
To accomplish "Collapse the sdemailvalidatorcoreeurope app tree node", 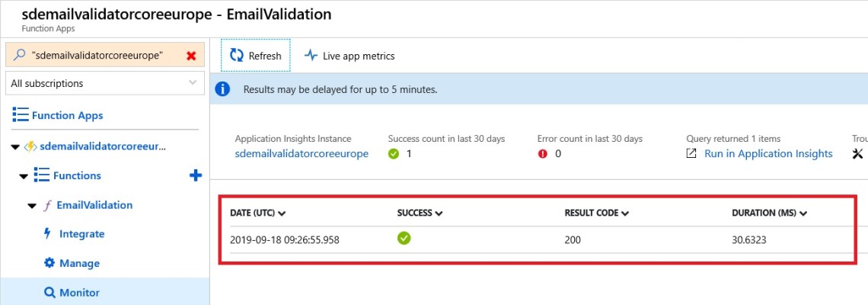I will 16,146.
